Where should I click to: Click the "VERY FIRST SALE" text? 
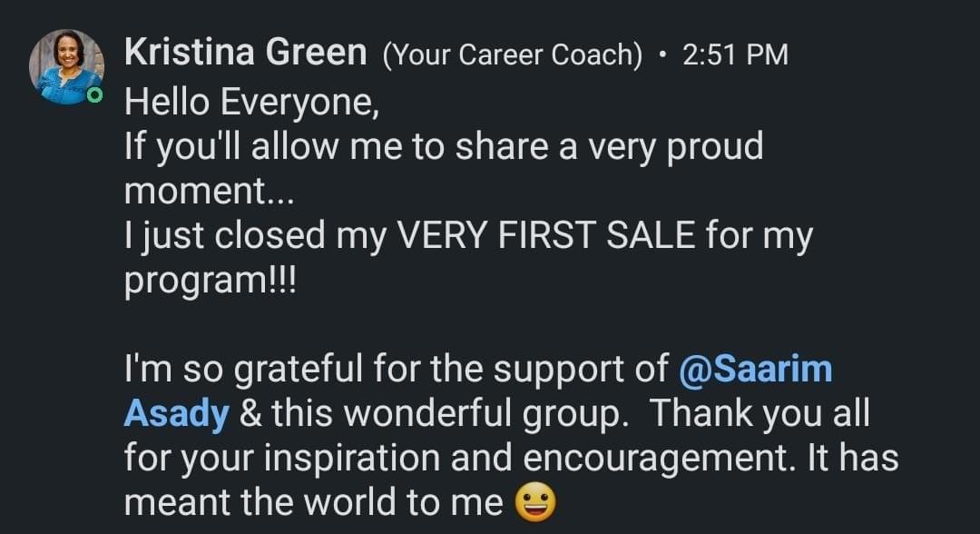(547, 235)
